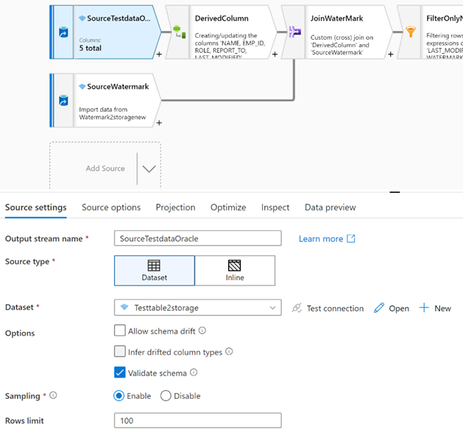The height and width of the screenshot is (432, 463).
Task: Click the Test connection plug icon
Action: 296,308
